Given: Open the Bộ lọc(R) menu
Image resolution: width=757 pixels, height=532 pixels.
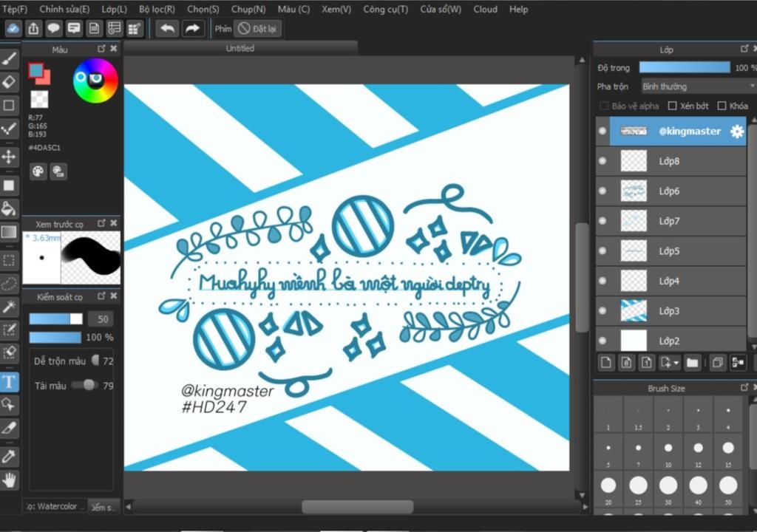Looking at the screenshot, I should point(157,9).
